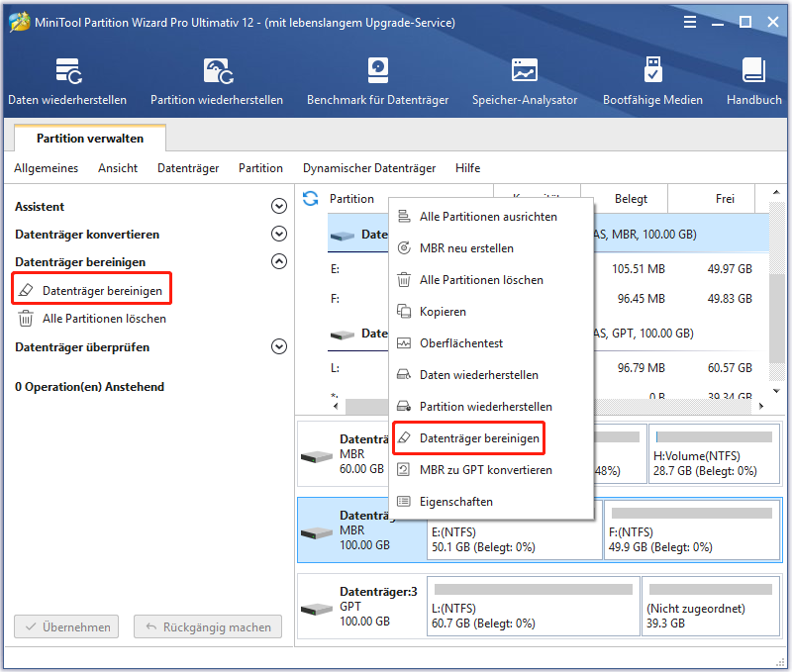Select F:(NTFS) 49.9 GB partition block
This screenshot has height=672, width=792.
click(x=692, y=530)
